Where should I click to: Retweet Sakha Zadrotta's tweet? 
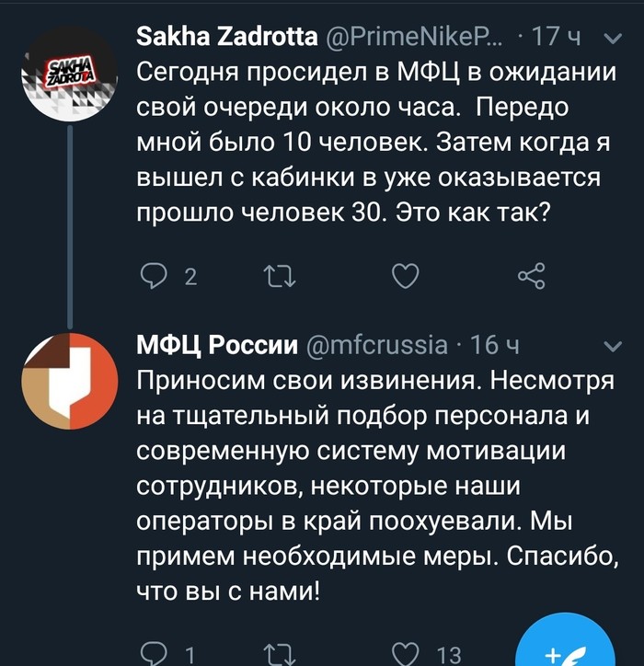[x=276, y=275]
